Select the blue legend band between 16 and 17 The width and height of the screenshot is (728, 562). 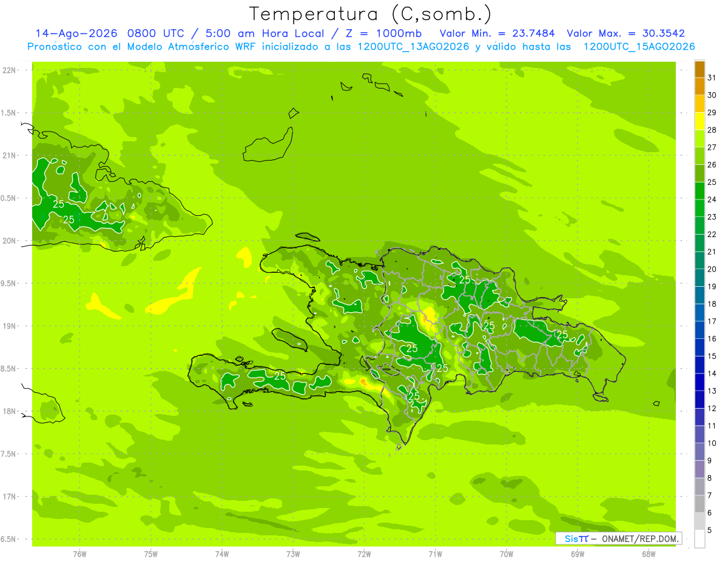[699, 330]
